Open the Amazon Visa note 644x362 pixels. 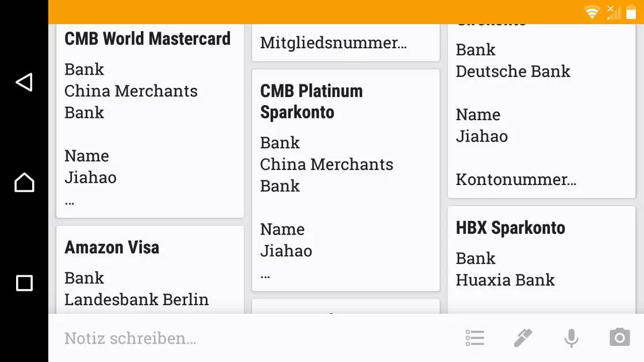150,270
